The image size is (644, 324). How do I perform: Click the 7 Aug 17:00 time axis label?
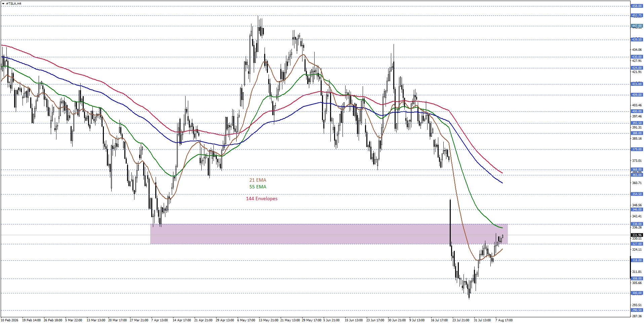coord(504,320)
